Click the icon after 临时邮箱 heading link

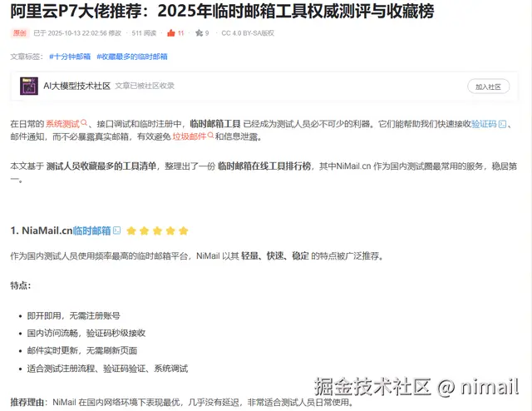click(x=116, y=230)
